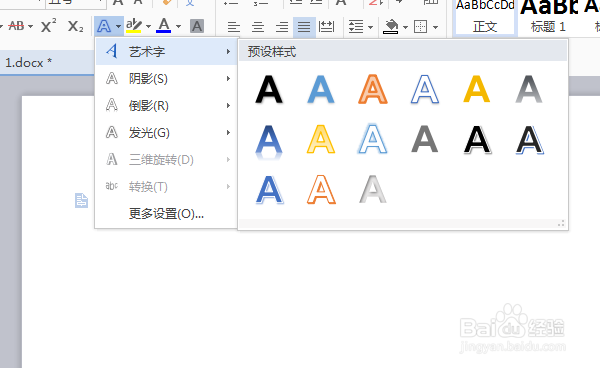Toggle justify alignment

click(x=304, y=27)
